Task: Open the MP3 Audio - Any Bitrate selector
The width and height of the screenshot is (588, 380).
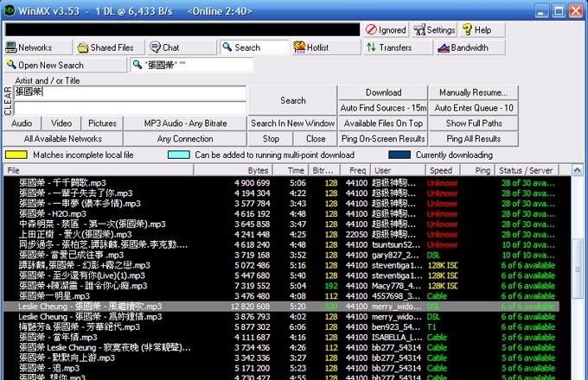Action: [x=185, y=123]
